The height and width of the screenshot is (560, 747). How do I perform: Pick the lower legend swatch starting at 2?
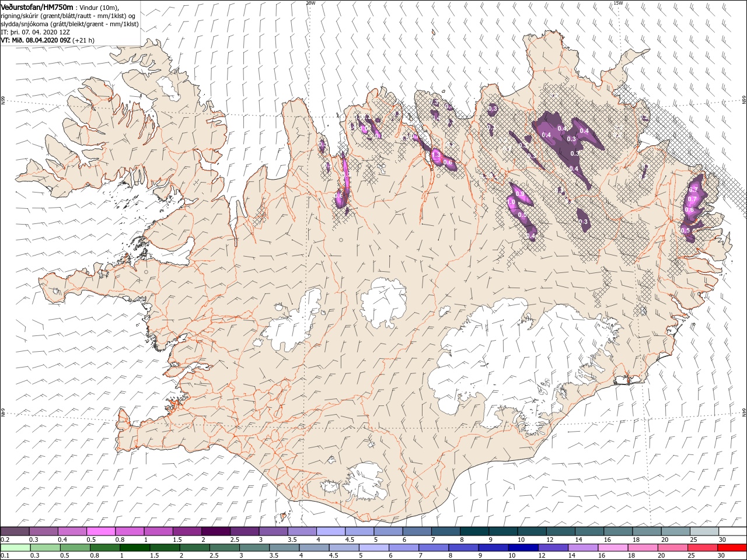coord(194,548)
